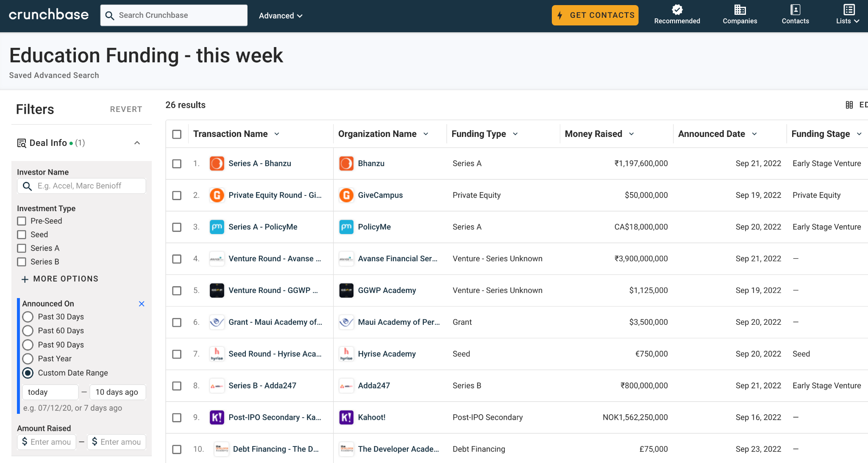Open the Funding Stage column dropdown arrow

point(859,134)
